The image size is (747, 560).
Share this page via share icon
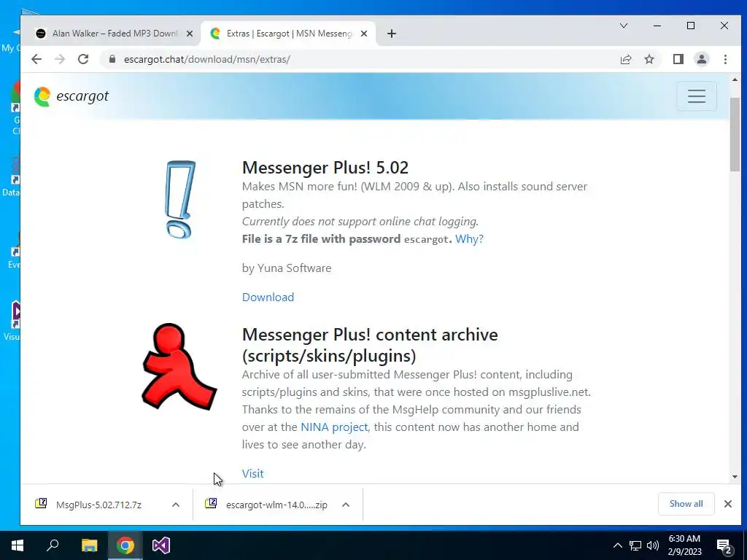(625, 59)
